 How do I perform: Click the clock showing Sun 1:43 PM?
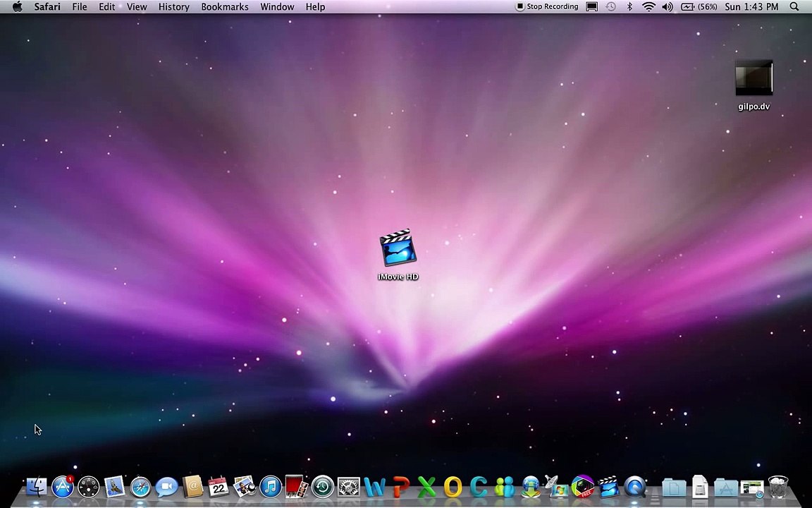[751, 7]
